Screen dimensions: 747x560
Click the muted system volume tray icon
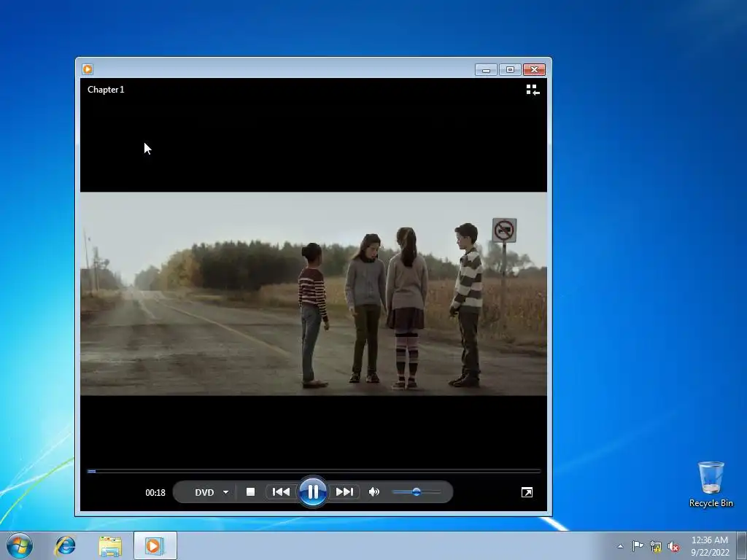click(x=673, y=547)
